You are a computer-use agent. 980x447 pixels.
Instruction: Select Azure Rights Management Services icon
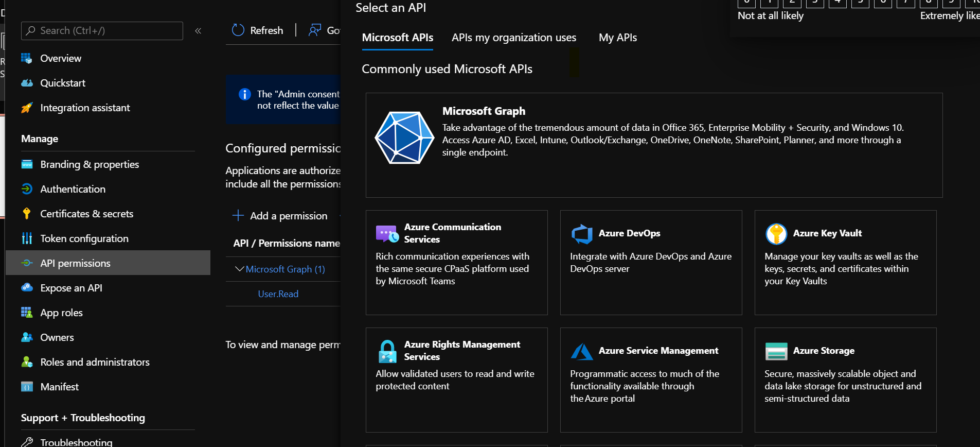[387, 351]
